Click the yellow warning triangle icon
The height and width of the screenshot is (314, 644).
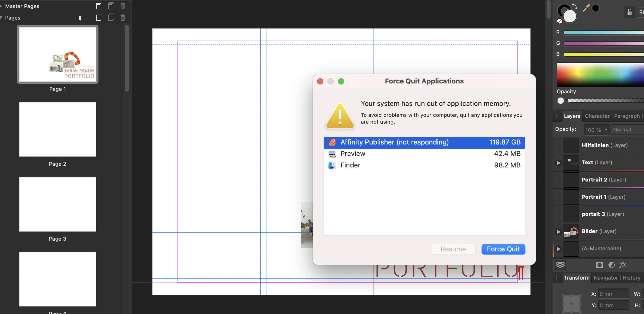click(340, 116)
